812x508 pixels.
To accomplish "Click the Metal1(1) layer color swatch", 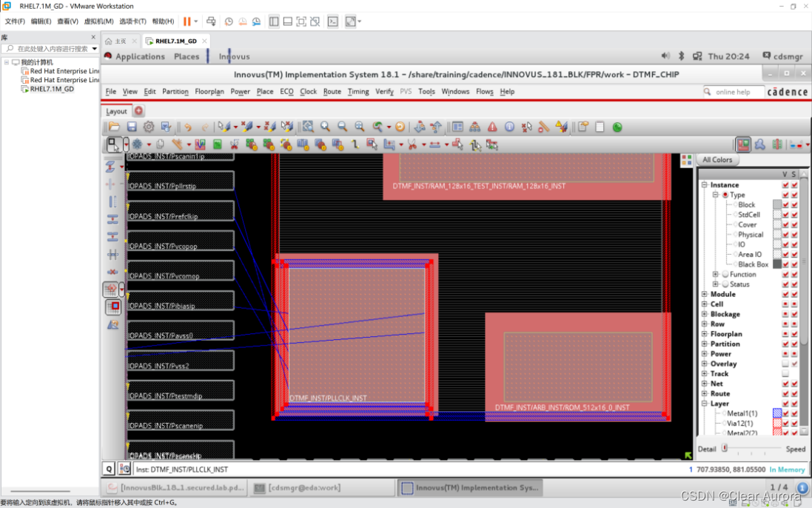I will pos(776,413).
